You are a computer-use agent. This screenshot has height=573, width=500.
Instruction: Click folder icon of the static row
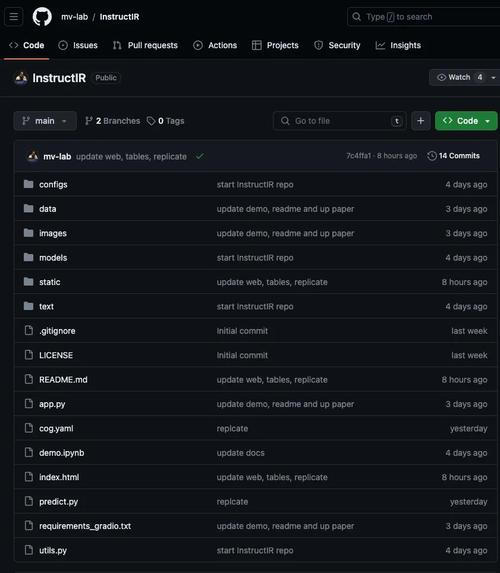tap(29, 282)
